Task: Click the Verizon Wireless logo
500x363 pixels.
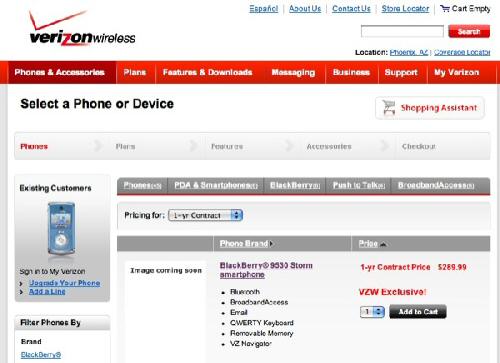Action: click(x=82, y=29)
